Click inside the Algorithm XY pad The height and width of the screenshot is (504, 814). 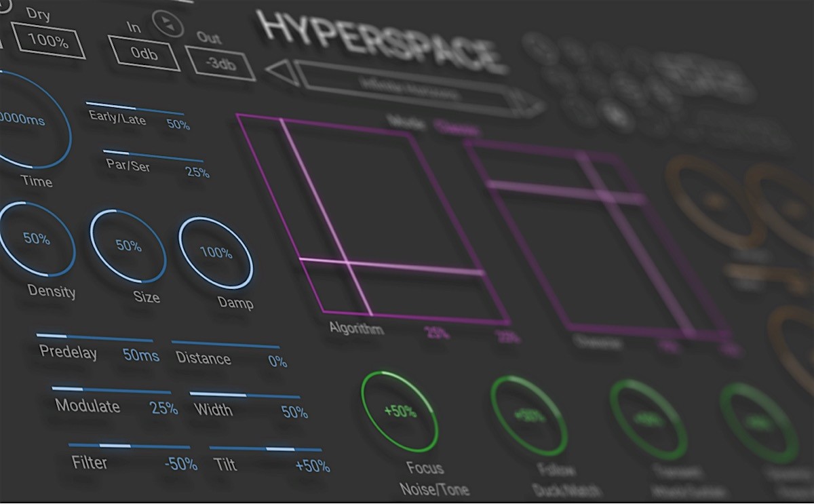coord(373,217)
